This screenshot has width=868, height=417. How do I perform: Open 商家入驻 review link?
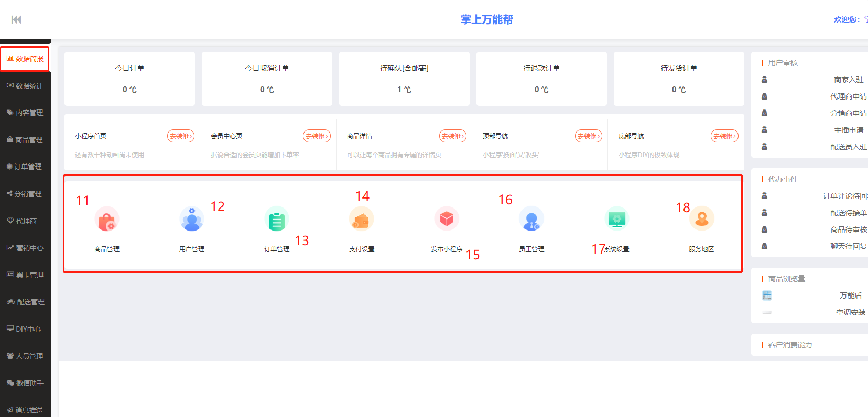[x=848, y=80]
